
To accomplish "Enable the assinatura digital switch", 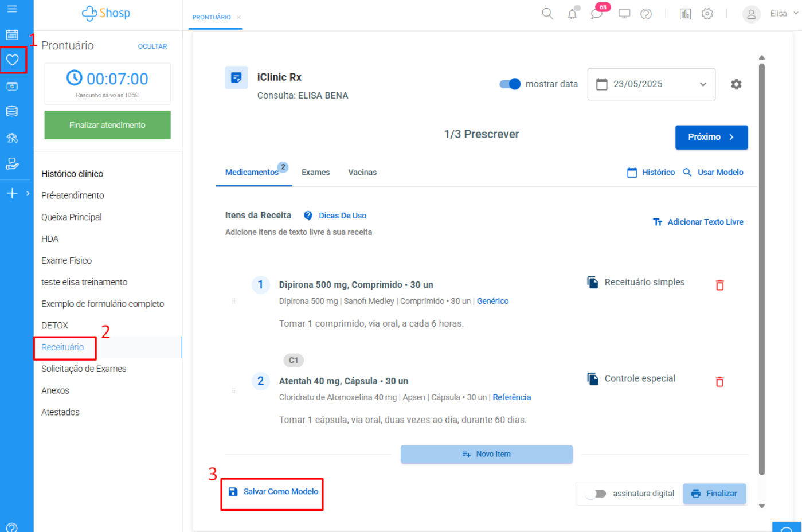I will [596, 494].
